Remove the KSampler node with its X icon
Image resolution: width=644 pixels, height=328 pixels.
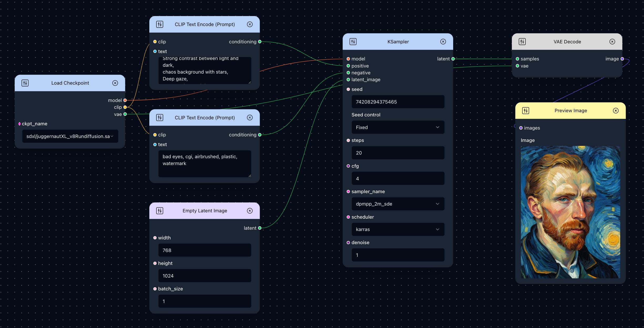pyautogui.click(x=443, y=42)
